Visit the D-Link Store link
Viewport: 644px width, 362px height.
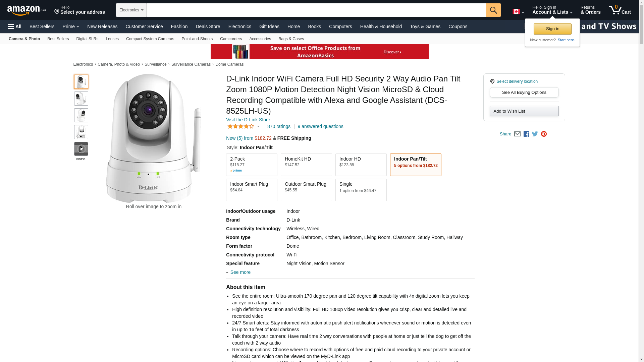pos(248,120)
